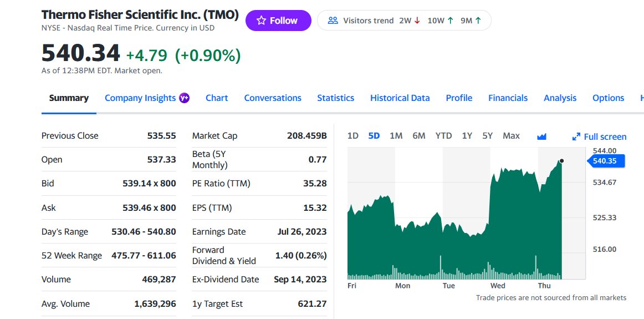Click the Y+ premium badge icon
Screen dimensions: 644x319
185,98
